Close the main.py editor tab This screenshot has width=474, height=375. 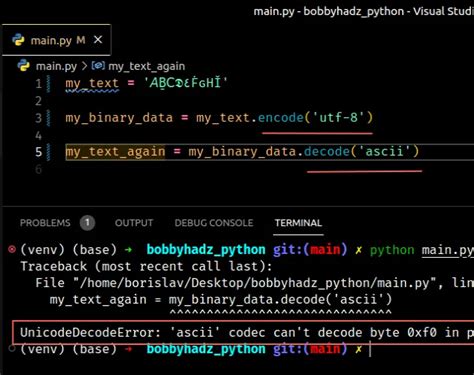coord(98,40)
